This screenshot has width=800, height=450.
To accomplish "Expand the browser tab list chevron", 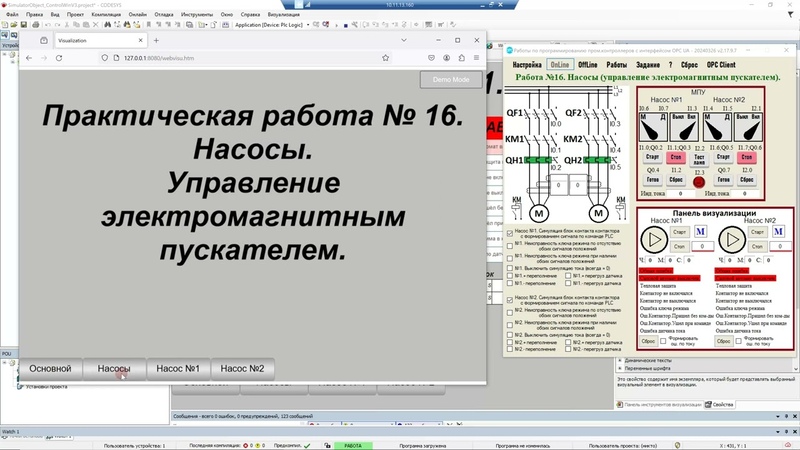I will [404, 40].
